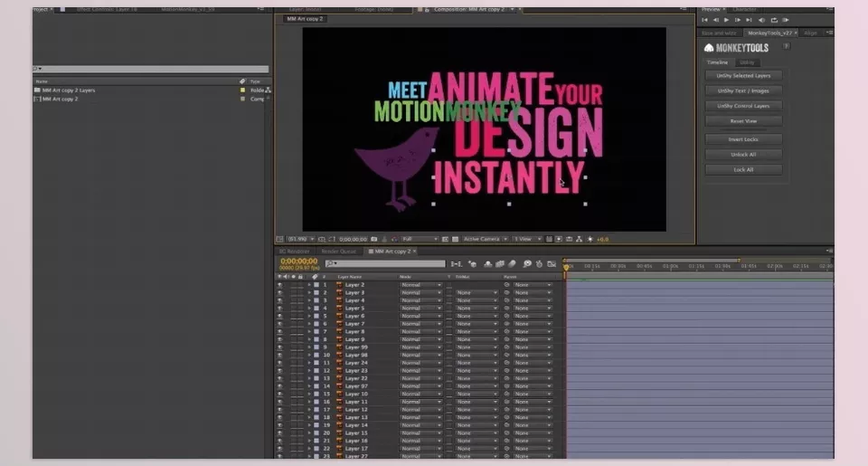Select the Timeline tab in MonkeyTools
Screen dimensions: 868x466
pos(717,62)
